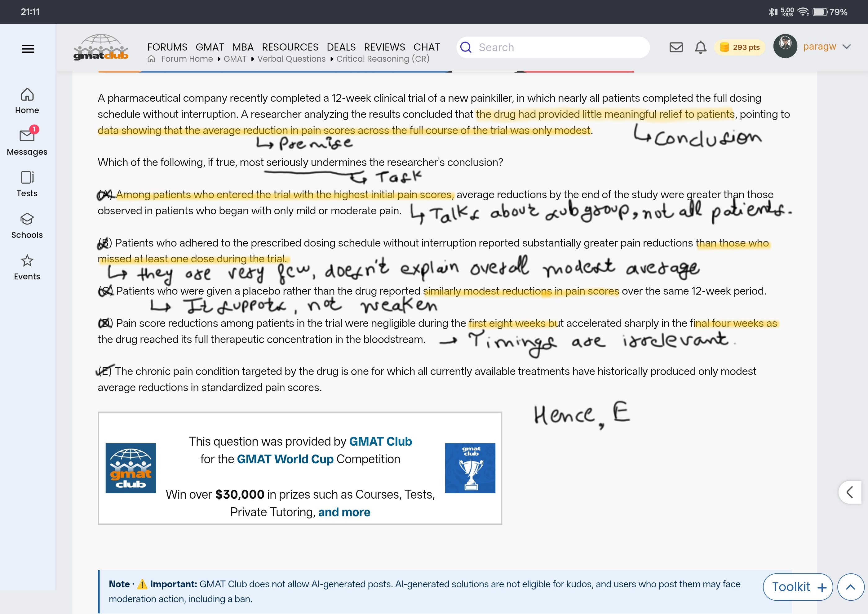The height and width of the screenshot is (614, 868).
Task: Click the paragw username
Action: (819, 47)
